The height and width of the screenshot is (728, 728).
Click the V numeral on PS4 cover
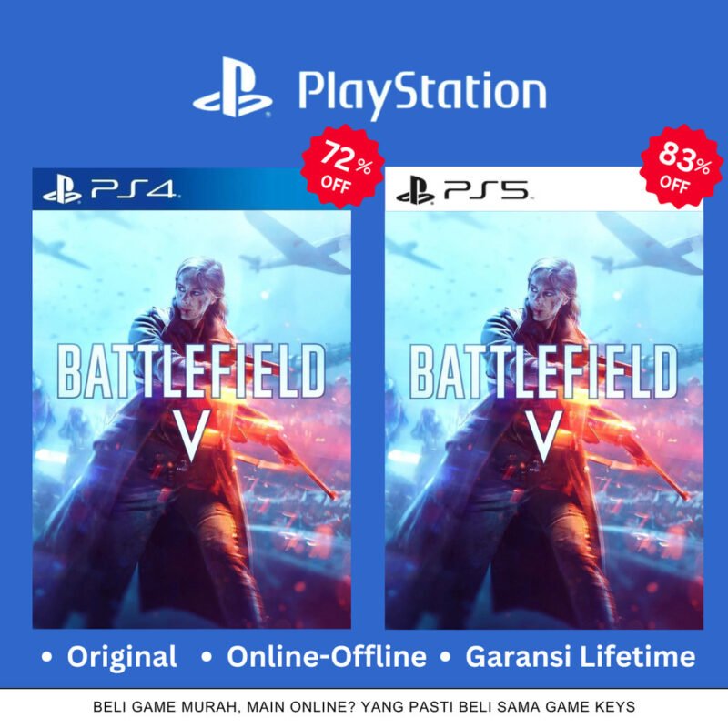192,436
